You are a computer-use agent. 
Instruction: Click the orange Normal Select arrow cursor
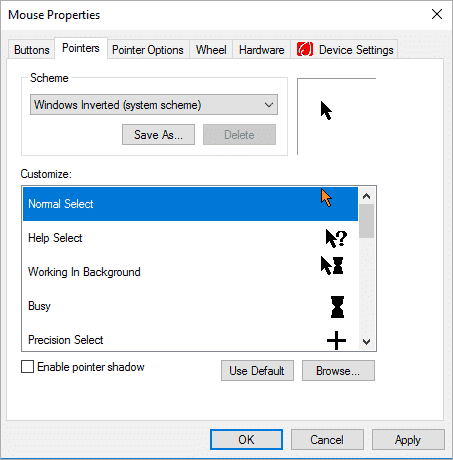point(326,198)
